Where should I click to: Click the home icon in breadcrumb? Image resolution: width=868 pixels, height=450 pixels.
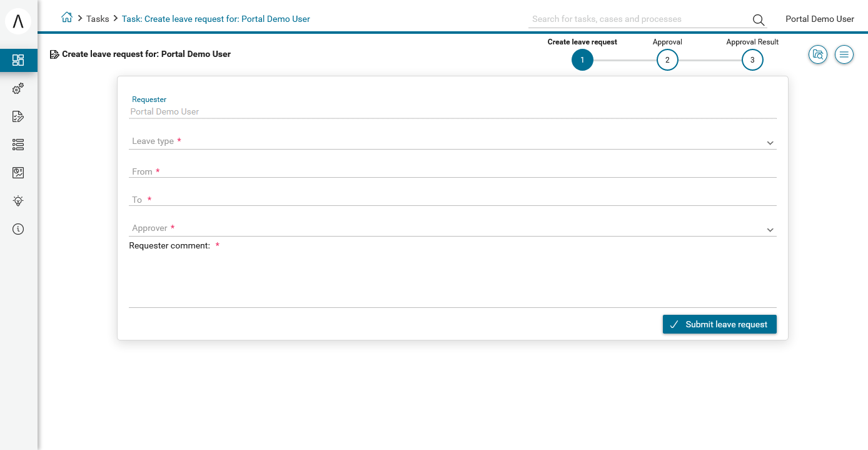(67, 18)
